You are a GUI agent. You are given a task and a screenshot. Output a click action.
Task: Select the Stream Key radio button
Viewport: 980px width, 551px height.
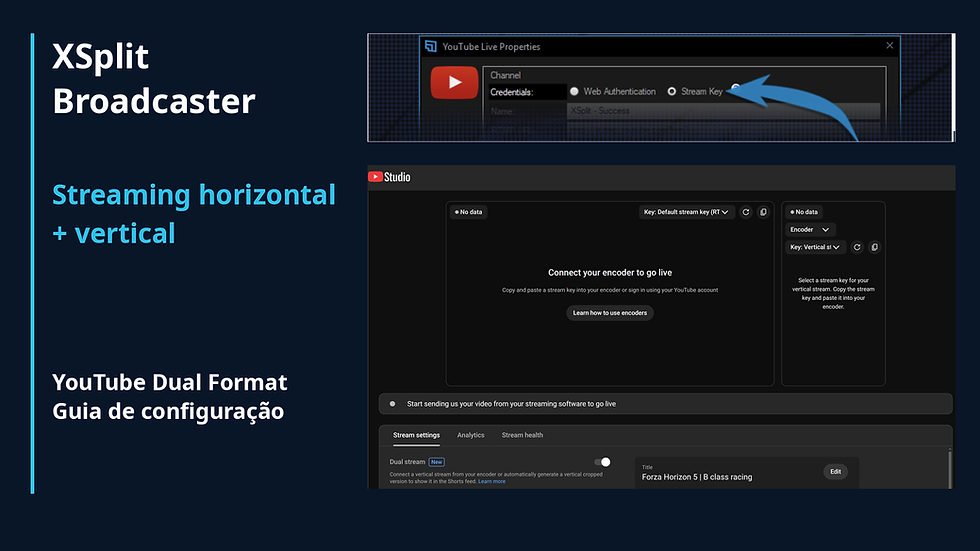(x=671, y=91)
